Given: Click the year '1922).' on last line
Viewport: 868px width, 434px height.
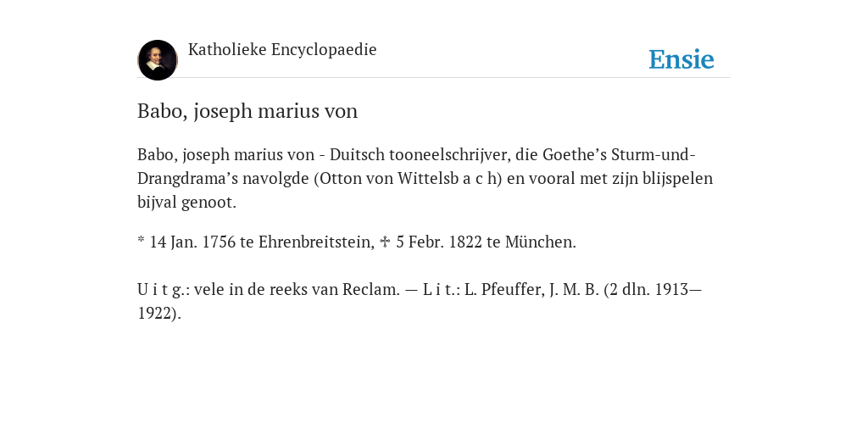Looking at the screenshot, I should pos(159,314).
